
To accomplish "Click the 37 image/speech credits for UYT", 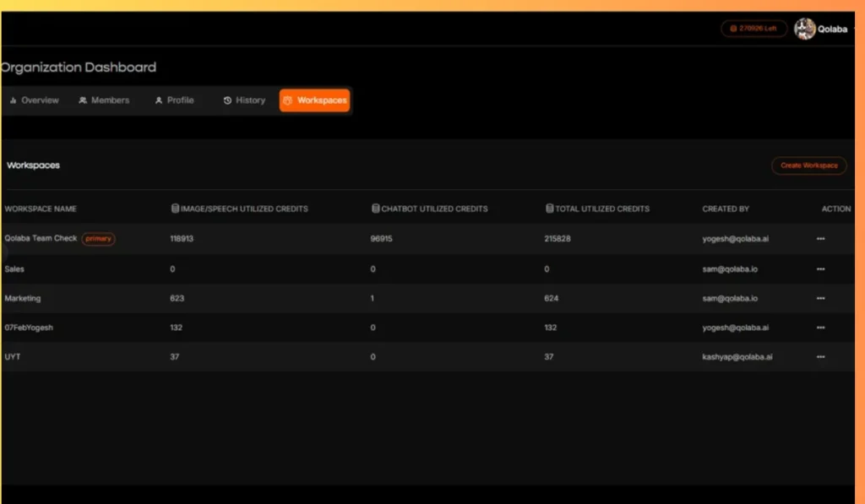I will pos(174,357).
